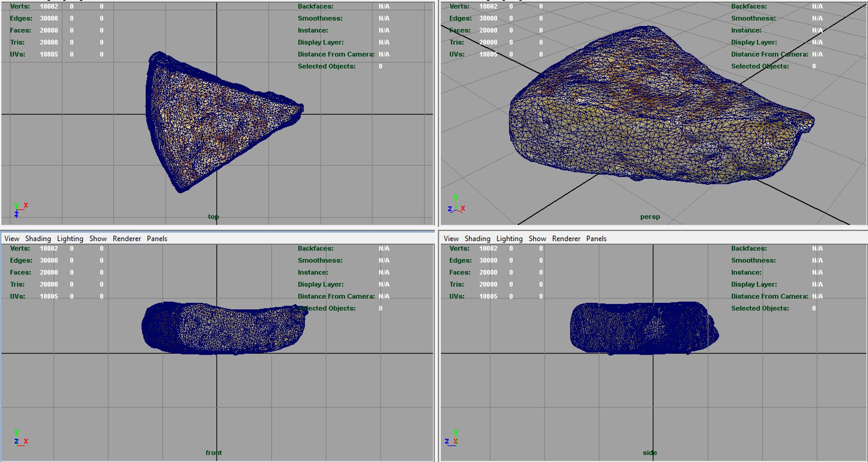This screenshot has width=868, height=462.
Task: Click 'Tris:' HUD label in front view
Action: 17,284
